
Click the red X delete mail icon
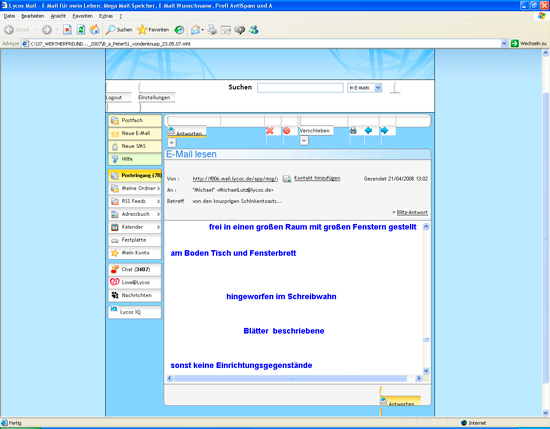270,131
